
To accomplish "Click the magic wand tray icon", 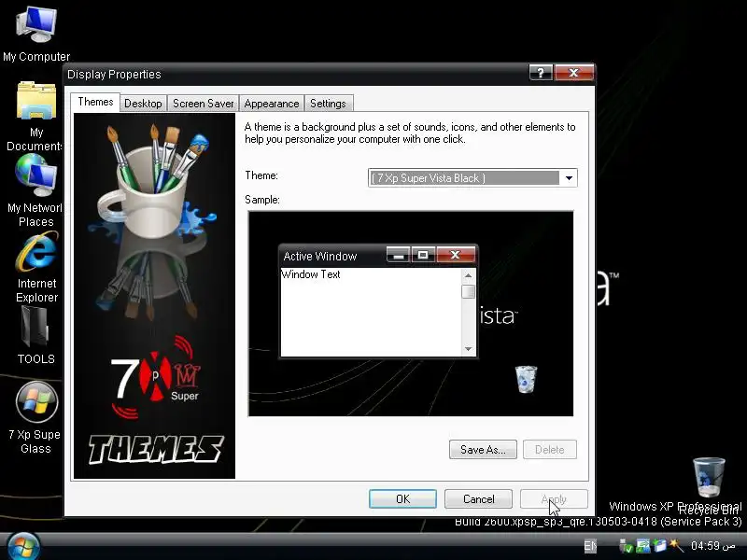I will (x=676, y=545).
